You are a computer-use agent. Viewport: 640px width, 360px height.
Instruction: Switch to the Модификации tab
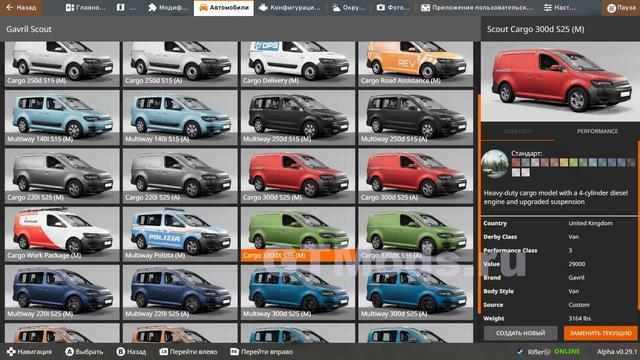pos(168,8)
